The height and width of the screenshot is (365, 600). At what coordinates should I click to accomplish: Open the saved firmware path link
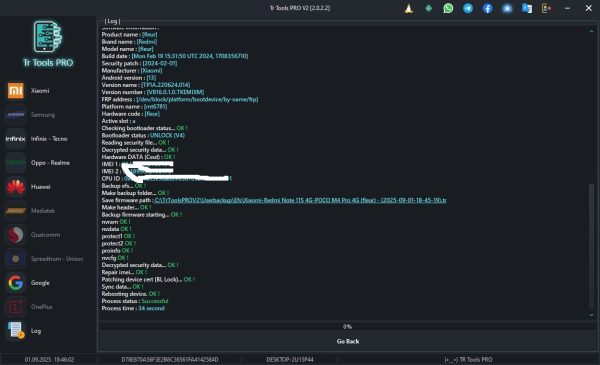point(300,200)
